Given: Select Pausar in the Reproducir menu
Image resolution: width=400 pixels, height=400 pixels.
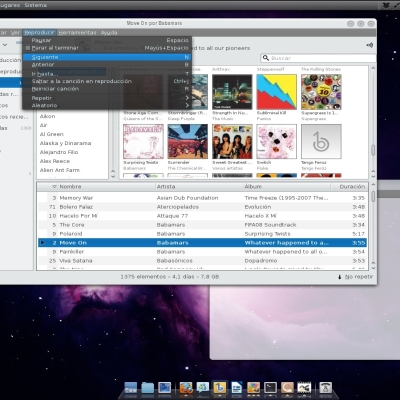Looking at the screenshot, I should tap(107, 40).
